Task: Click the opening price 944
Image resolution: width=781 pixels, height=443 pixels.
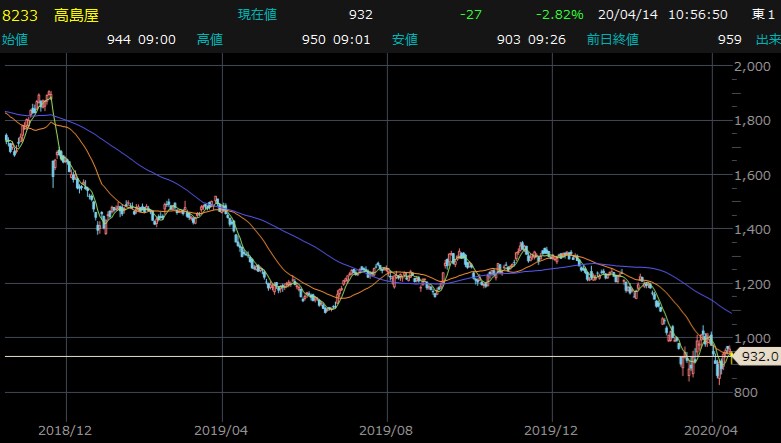Action: [x=119, y=39]
